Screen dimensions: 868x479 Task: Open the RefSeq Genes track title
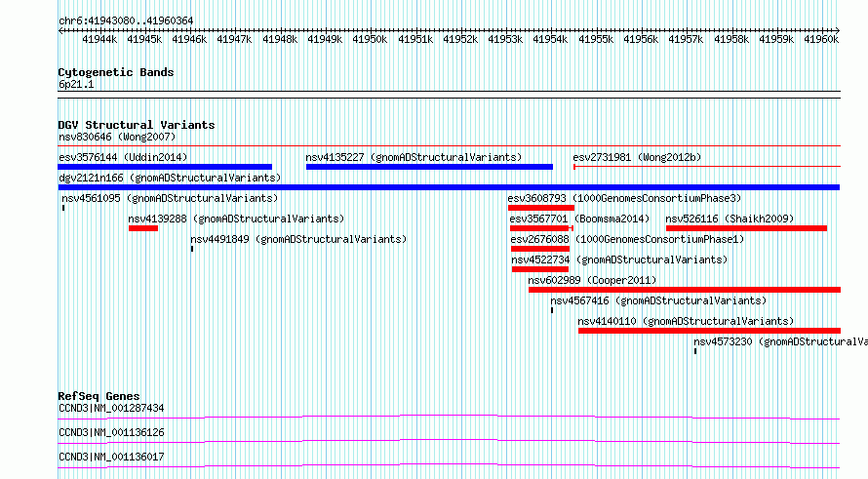tap(99, 396)
